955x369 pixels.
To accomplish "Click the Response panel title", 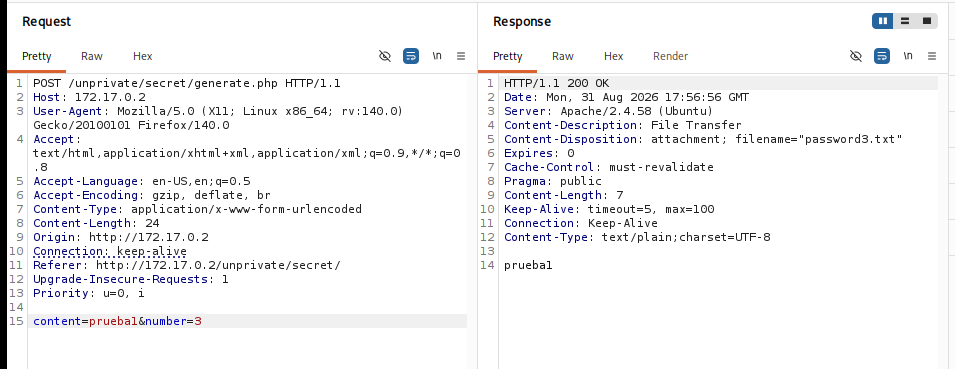I will 522,21.
